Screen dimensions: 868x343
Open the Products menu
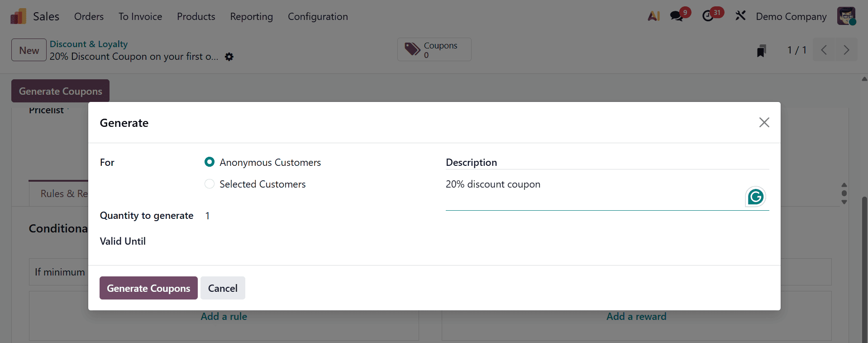click(x=196, y=16)
